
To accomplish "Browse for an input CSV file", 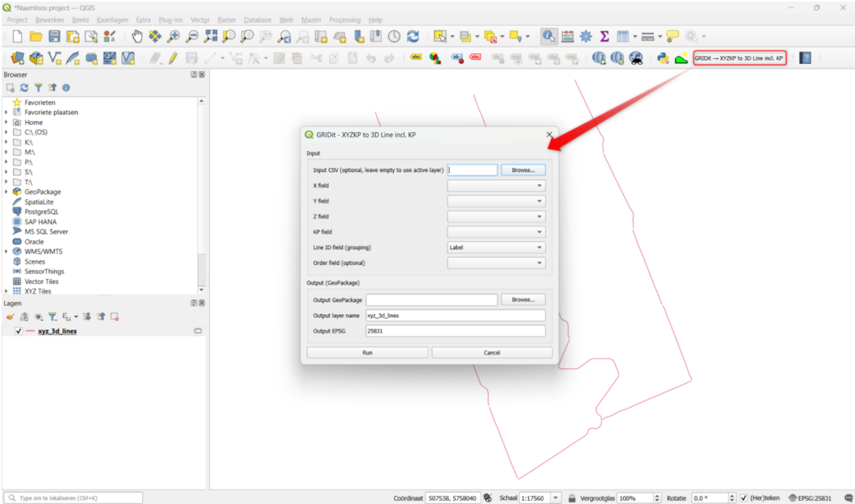I will point(523,170).
